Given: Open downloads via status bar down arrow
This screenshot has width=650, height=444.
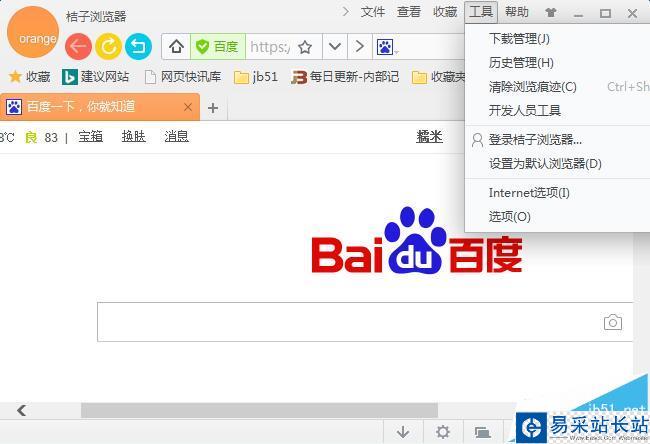Looking at the screenshot, I should 403,432.
